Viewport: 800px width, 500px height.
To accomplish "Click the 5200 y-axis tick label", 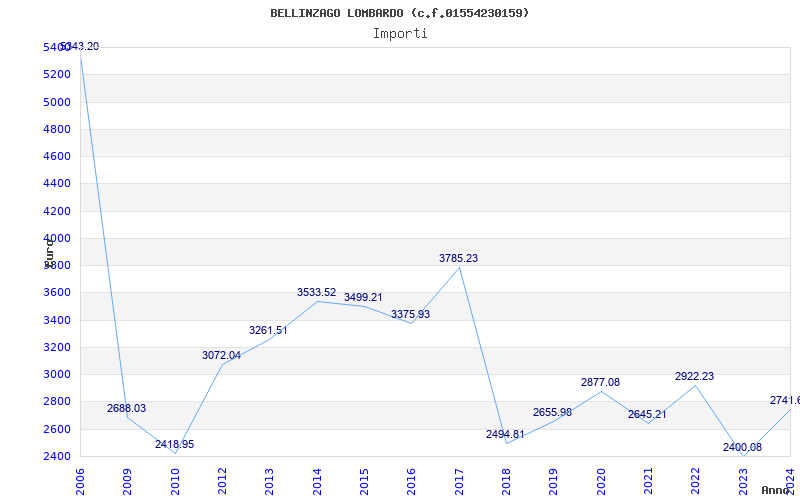I will click(x=57, y=74).
